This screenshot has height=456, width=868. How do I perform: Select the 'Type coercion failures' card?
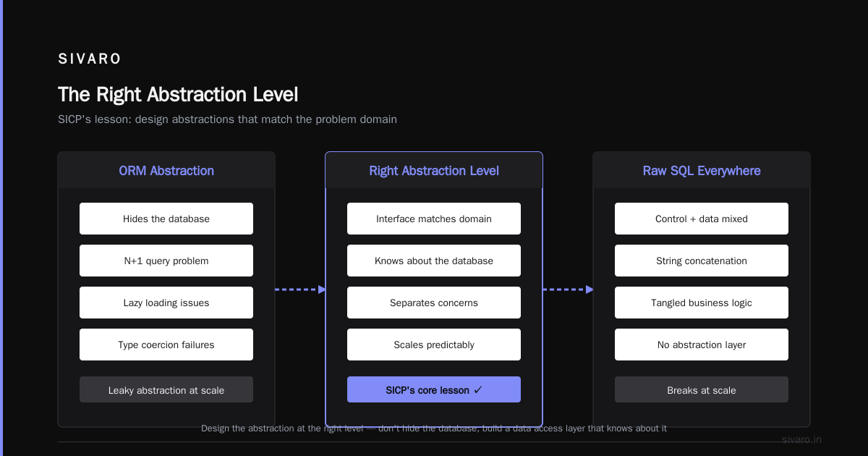(x=166, y=345)
